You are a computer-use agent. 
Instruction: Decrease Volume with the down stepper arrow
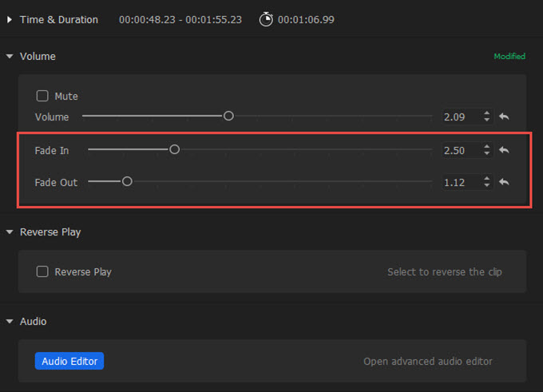tap(487, 121)
